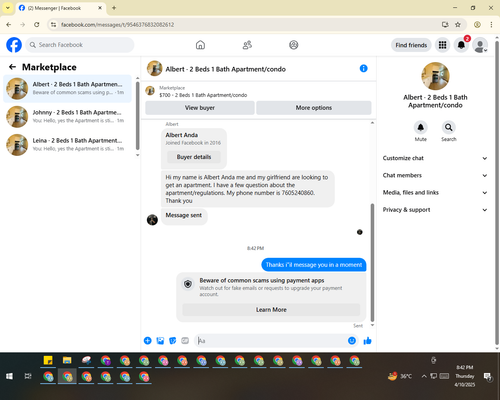This screenshot has height=400, width=500.
Task: Open Chrome three-dot menu
Action: [x=491, y=24]
